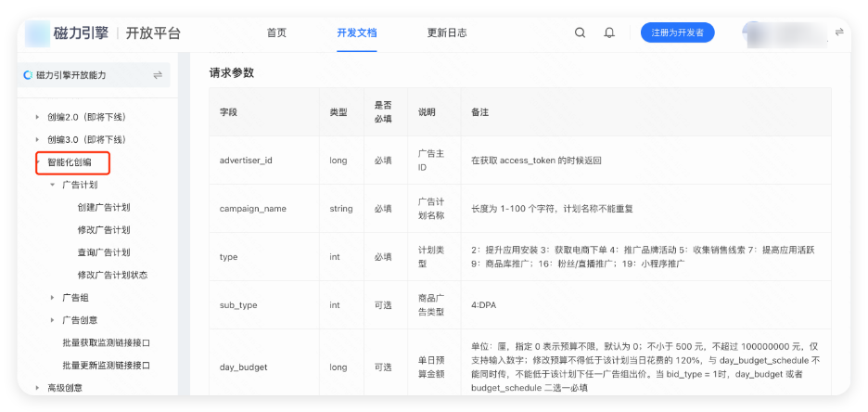Click the 请求参数 heading
Screen dimensions: 868x412
(x=232, y=73)
